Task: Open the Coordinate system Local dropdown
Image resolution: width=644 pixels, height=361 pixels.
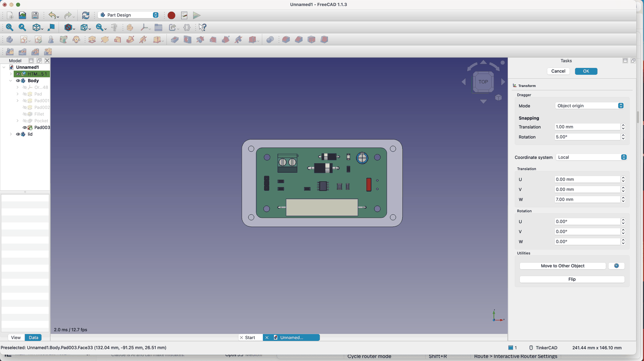Action: click(x=591, y=157)
